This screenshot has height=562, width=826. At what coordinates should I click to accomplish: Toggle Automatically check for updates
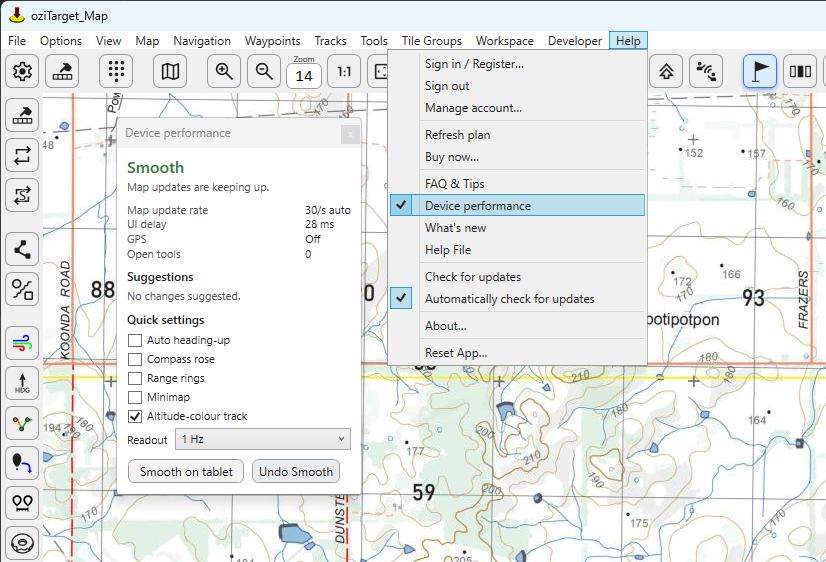pos(517,299)
